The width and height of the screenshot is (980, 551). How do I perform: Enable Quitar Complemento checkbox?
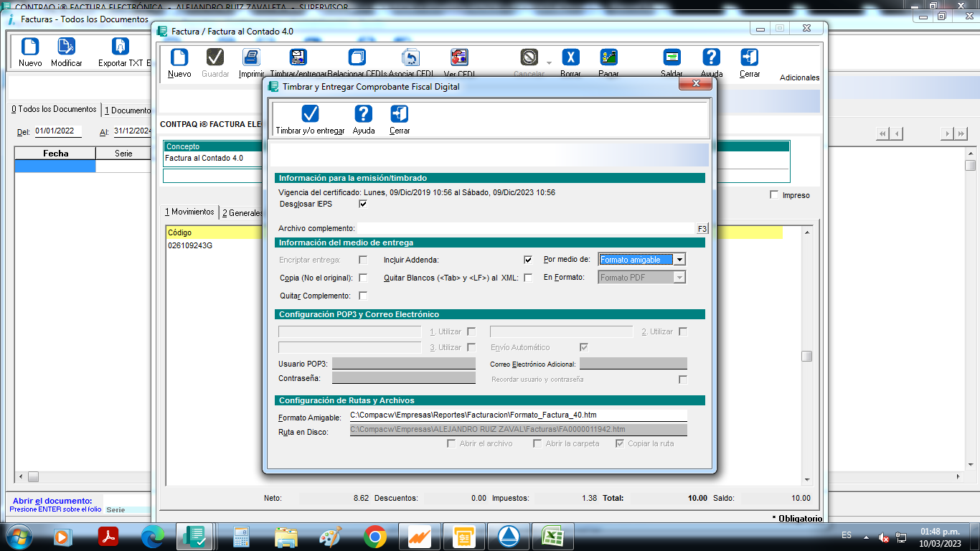pos(363,296)
